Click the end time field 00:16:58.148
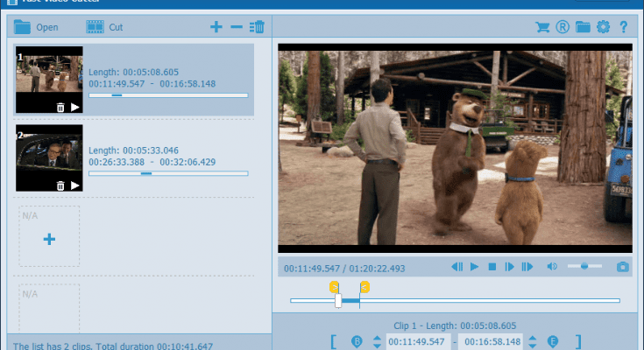 [x=492, y=341]
